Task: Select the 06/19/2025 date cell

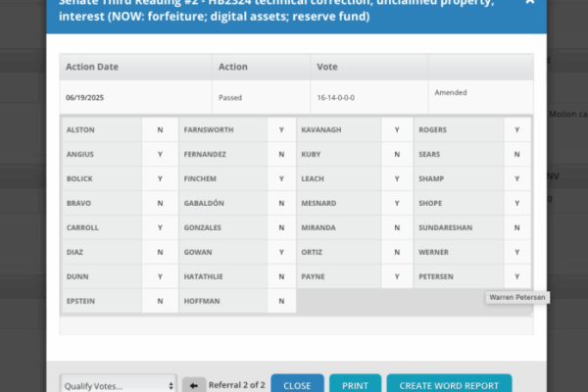Action: tap(136, 98)
